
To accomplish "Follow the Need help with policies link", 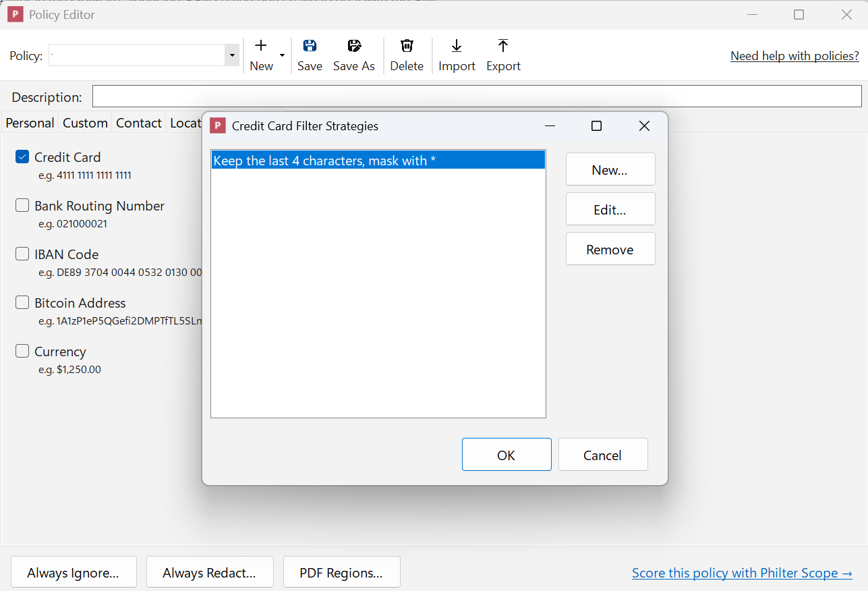I will point(795,56).
